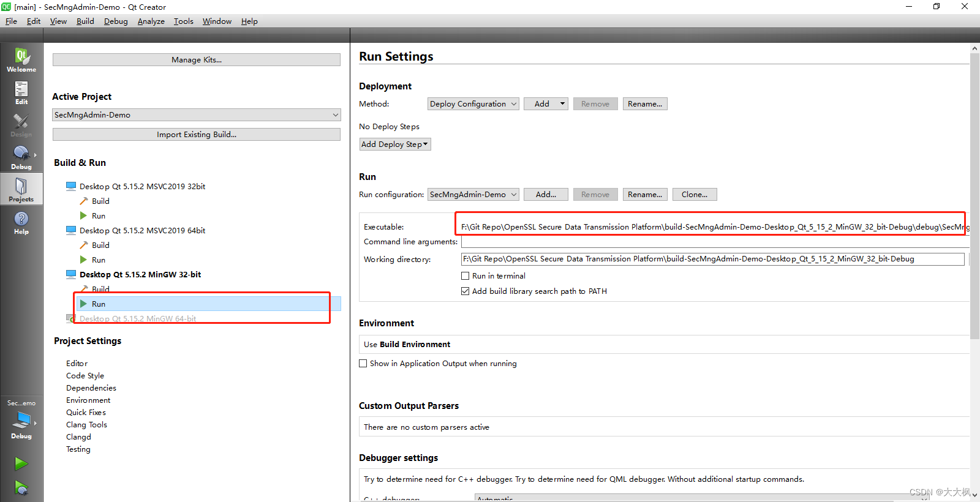Click scrollbar up arrow in Run Settings

(x=974, y=48)
